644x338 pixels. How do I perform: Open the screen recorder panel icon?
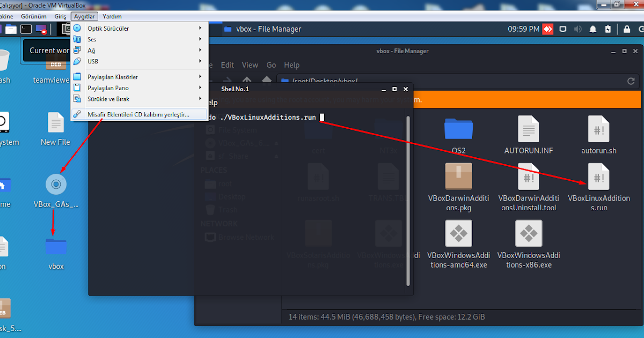pos(41,29)
